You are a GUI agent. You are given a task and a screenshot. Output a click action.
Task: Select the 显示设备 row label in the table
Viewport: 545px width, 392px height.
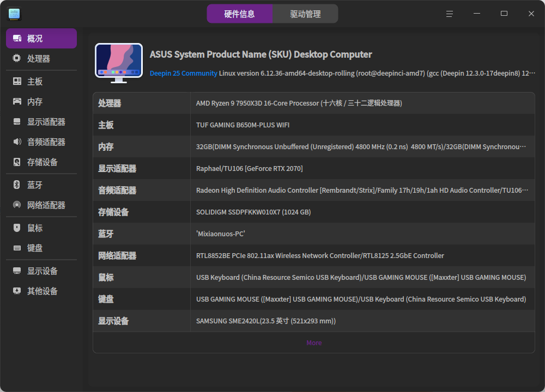(x=113, y=321)
